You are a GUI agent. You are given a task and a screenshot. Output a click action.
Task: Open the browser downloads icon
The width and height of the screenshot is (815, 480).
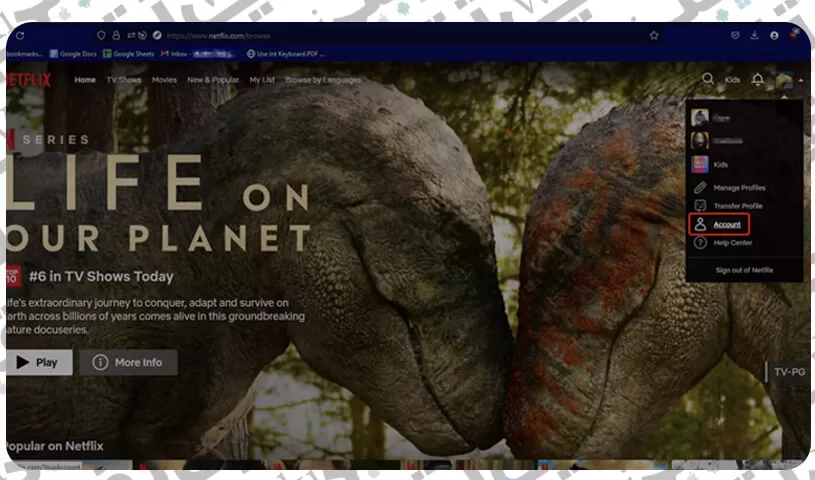point(754,35)
